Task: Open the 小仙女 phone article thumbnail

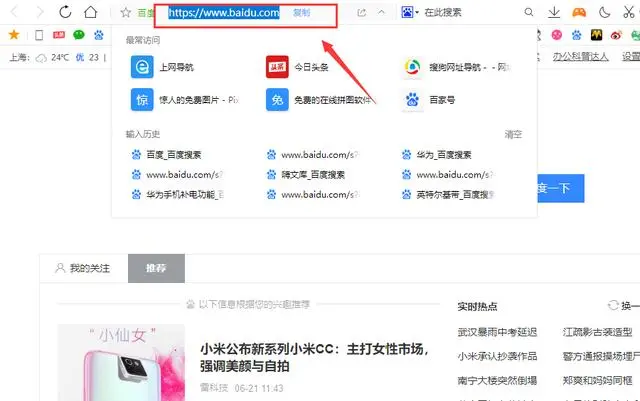Action: point(121,363)
